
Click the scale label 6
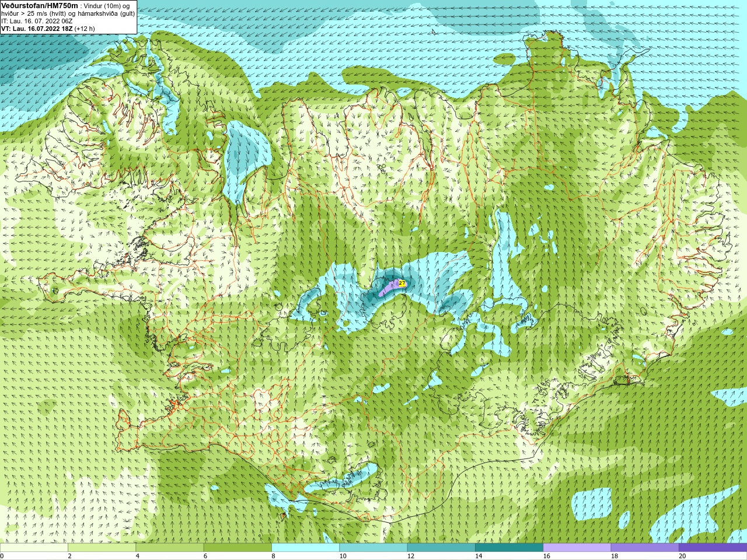point(205,556)
